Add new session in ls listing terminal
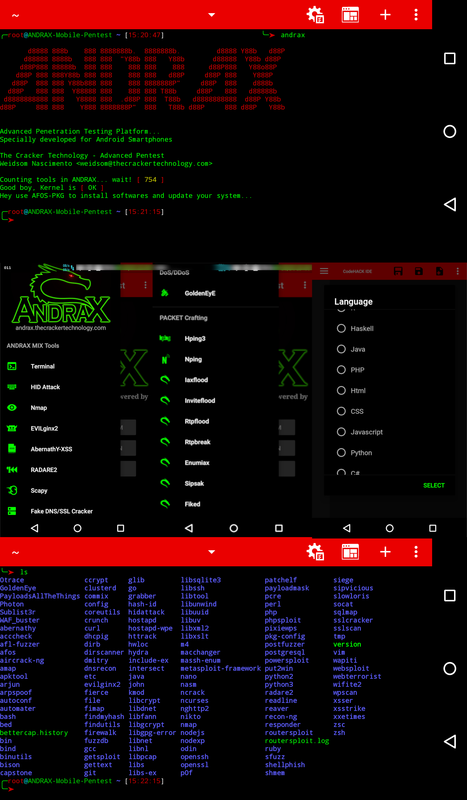Viewport: 467px width, 800px height. [385, 552]
